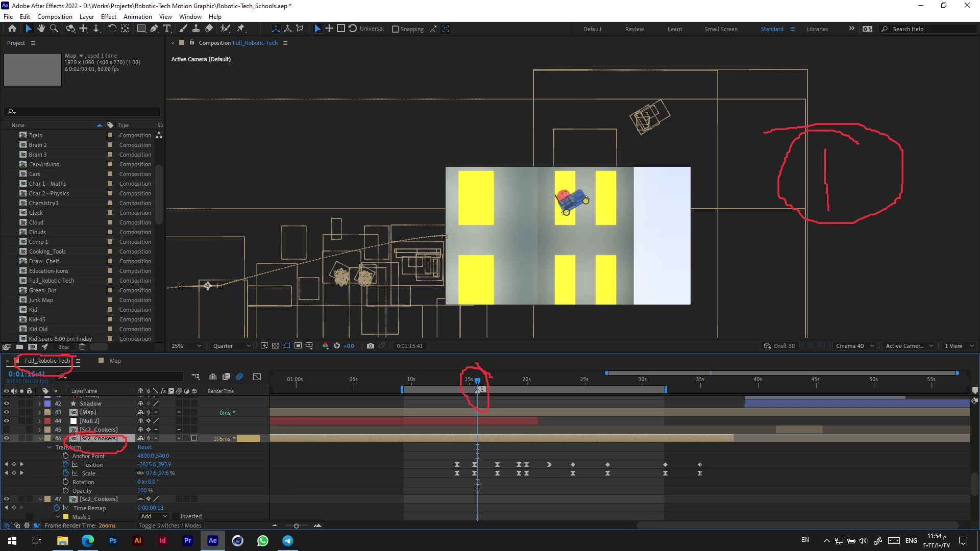Enable the Snapping checkbox

click(395, 29)
